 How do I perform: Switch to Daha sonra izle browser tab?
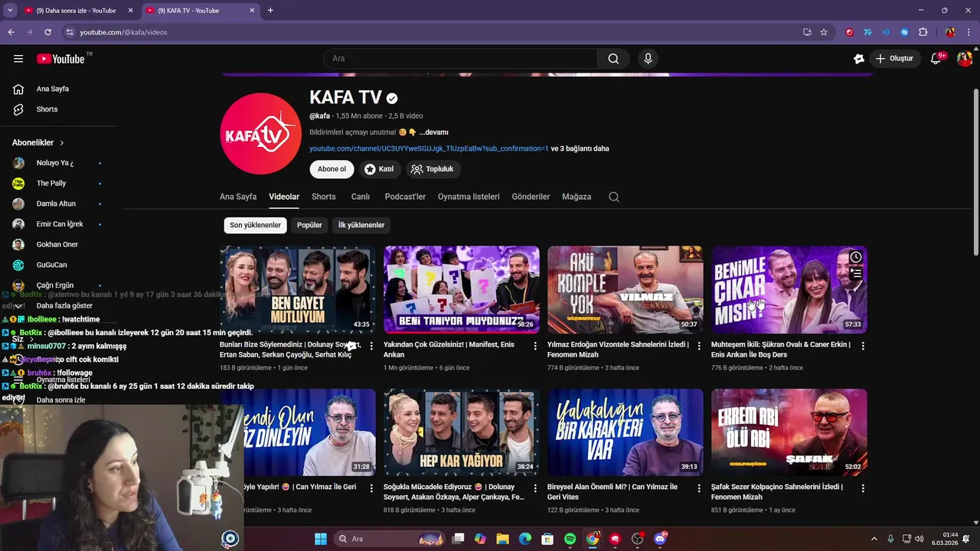77,11
